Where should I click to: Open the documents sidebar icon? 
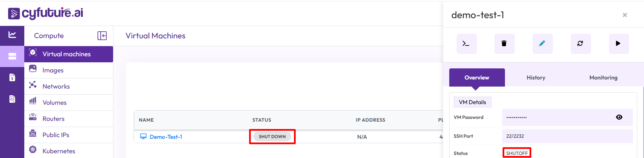click(12, 99)
